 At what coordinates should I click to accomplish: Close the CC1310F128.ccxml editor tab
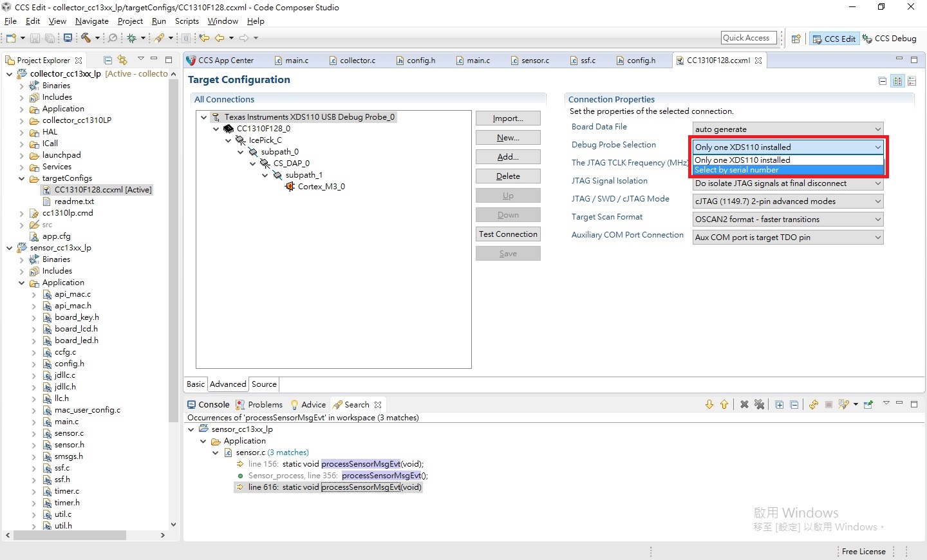tap(758, 61)
